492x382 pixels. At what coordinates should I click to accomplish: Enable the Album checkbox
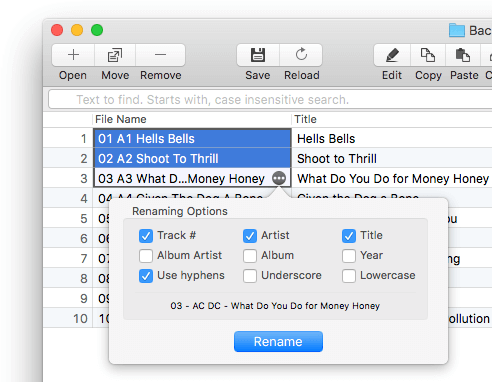point(250,256)
